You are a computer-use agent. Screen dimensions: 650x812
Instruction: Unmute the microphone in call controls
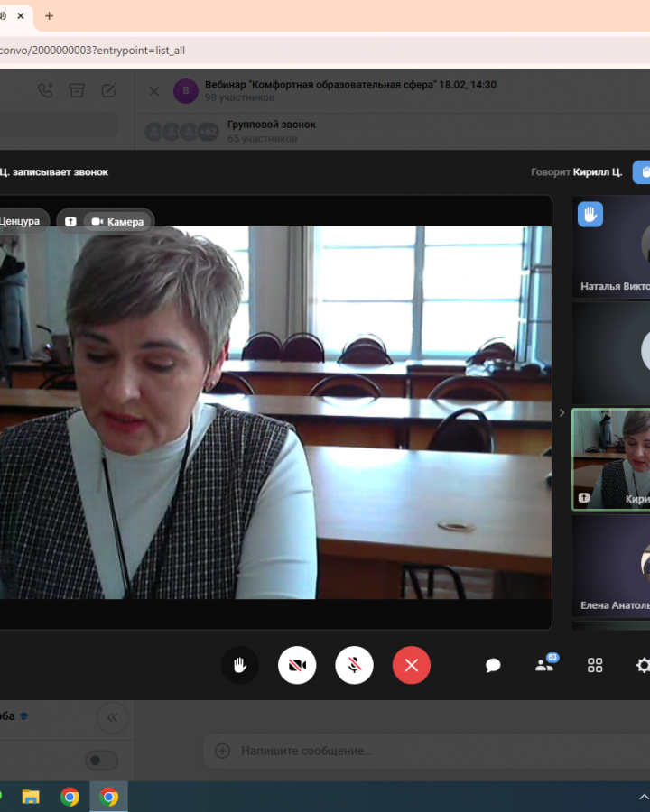click(355, 666)
